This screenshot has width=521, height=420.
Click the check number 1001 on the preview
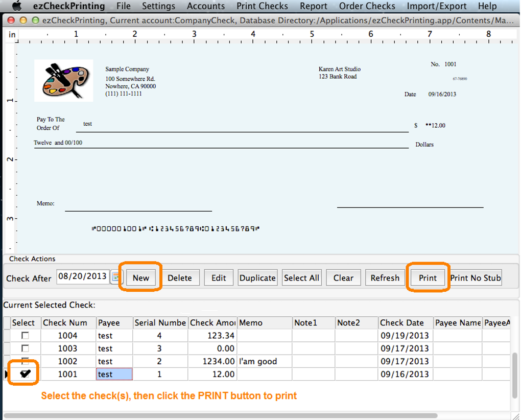coord(450,64)
